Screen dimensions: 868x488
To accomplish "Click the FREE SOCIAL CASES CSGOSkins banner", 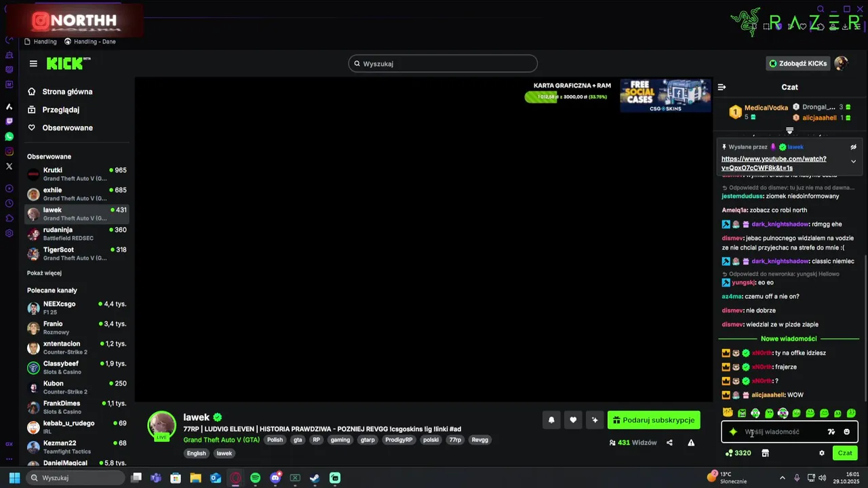I will (665, 96).
